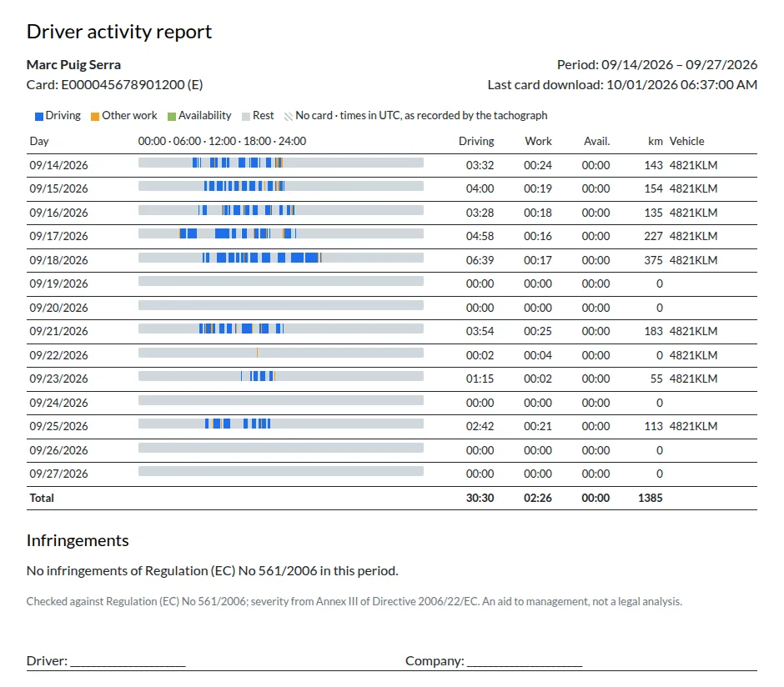Click the Total row label
Screen dimensions: 784x687
[x=42, y=498]
